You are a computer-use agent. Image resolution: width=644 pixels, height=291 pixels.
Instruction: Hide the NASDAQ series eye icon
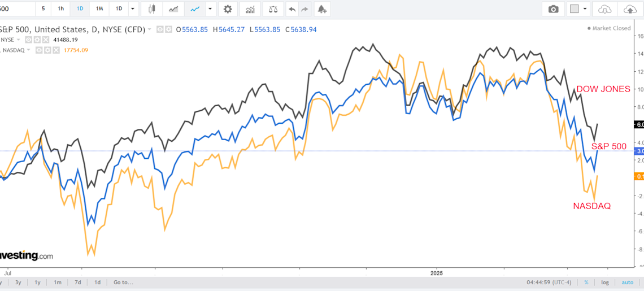point(38,50)
